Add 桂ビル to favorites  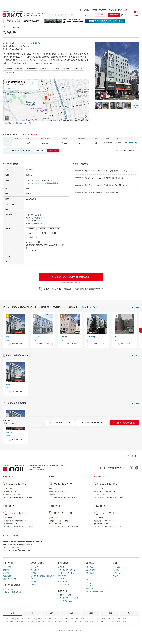124,344
